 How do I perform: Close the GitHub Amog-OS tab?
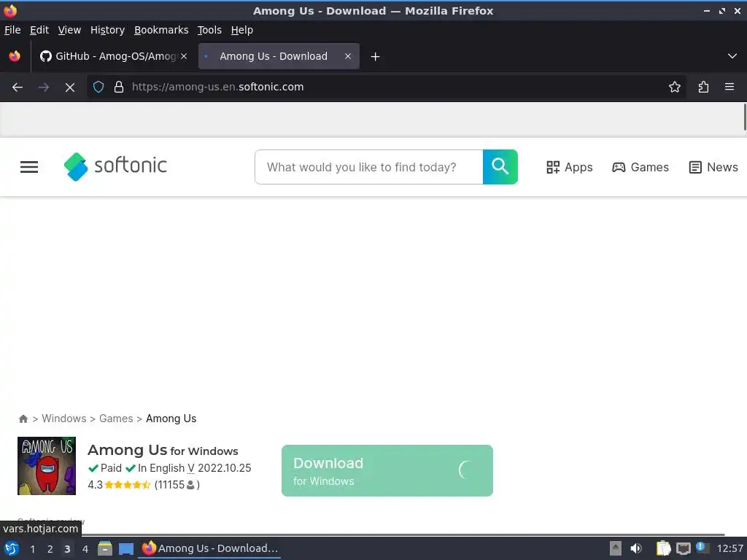[184, 56]
